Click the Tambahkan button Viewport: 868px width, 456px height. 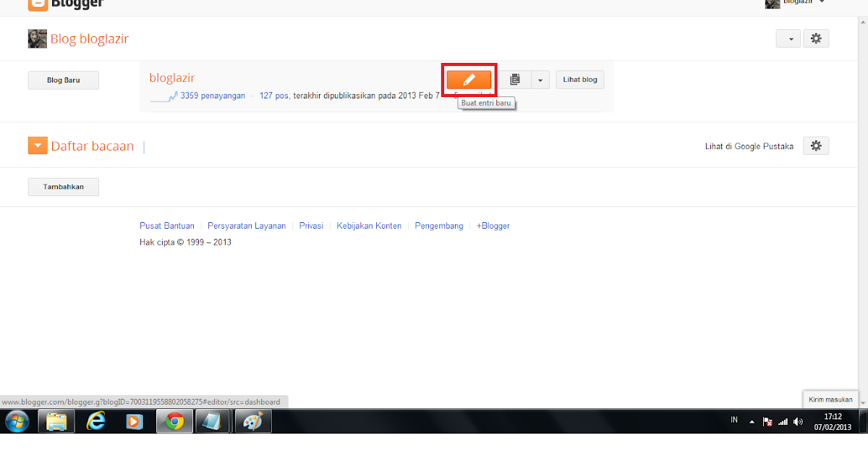(64, 187)
